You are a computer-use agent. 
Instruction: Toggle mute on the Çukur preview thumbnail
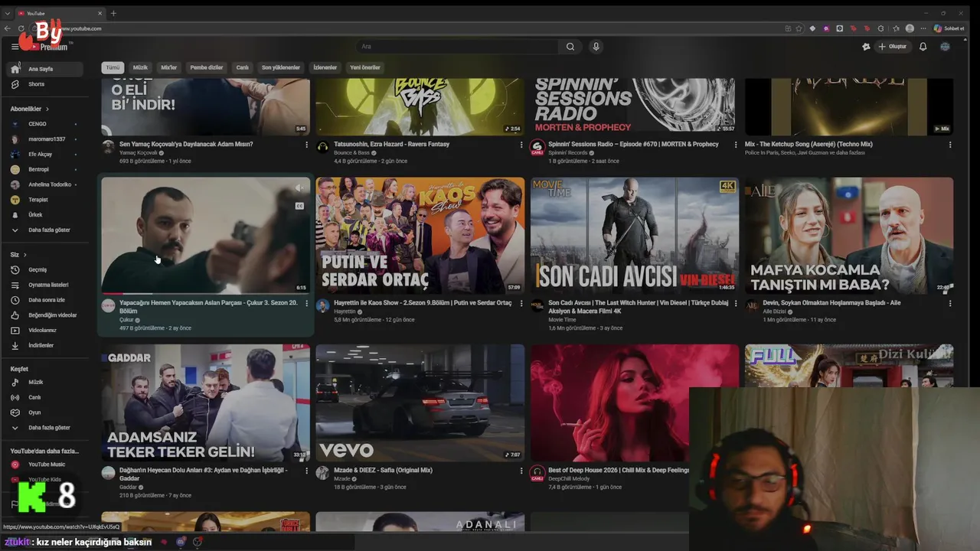pyautogui.click(x=299, y=187)
